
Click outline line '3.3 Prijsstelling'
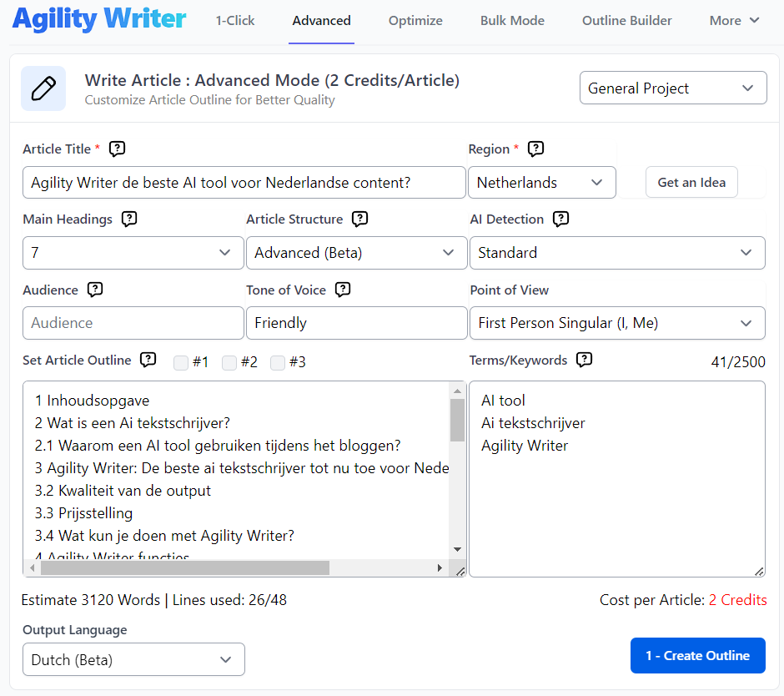[x=83, y=513]
